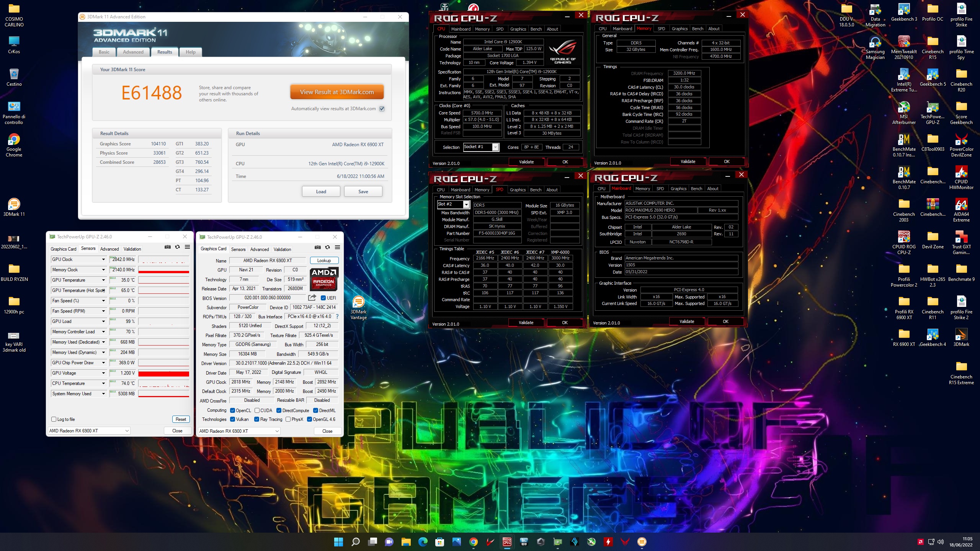Open Help tab in 3DMark 11

pyautogui.click(x=191, y=52)
